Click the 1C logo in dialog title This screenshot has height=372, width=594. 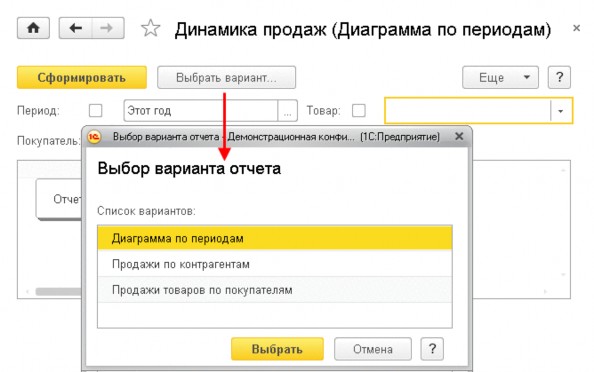[x=94, y=137]
